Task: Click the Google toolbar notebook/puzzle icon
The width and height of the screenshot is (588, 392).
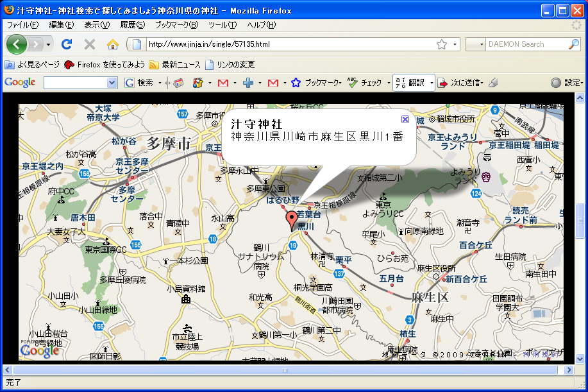Action: (x=197, y=83)
